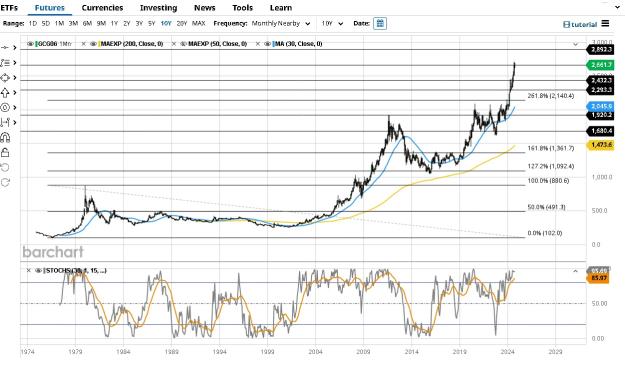625x368 pixels.
Task: Open the Learn tab
Action: [281, 8]
